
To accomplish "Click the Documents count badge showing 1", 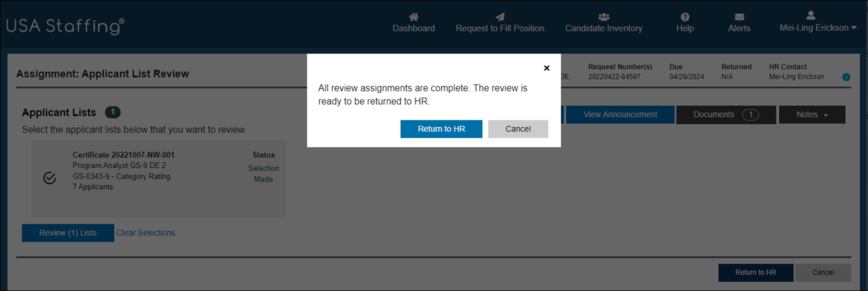I will tap(750, 115).
